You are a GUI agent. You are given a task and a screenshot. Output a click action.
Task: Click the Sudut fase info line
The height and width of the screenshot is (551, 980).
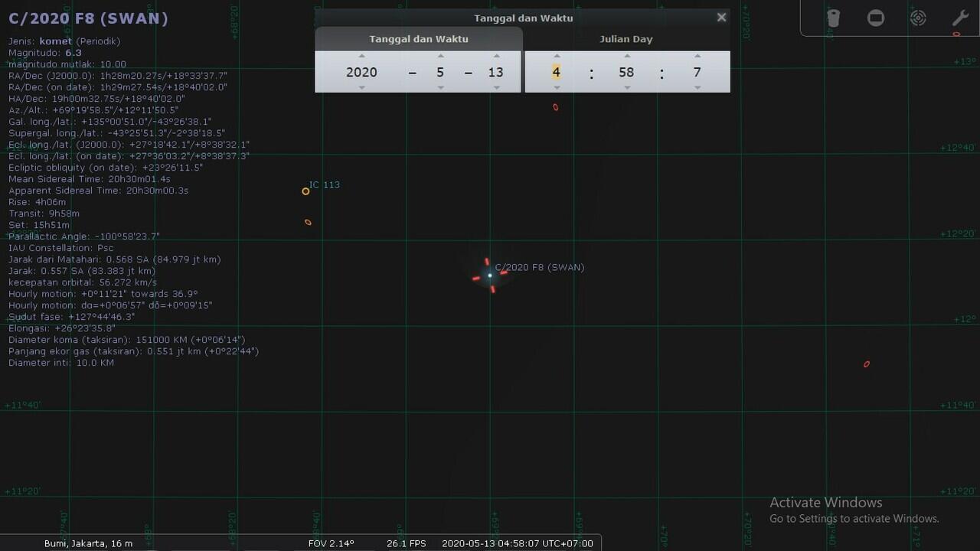pos(72,317)
